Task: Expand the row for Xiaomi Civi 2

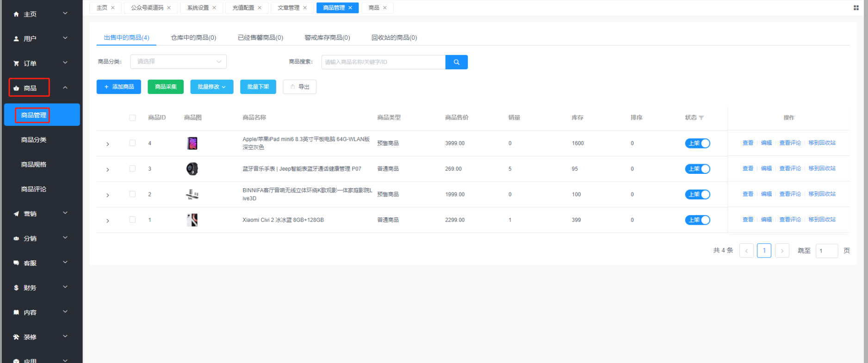Action: [108, 221]
